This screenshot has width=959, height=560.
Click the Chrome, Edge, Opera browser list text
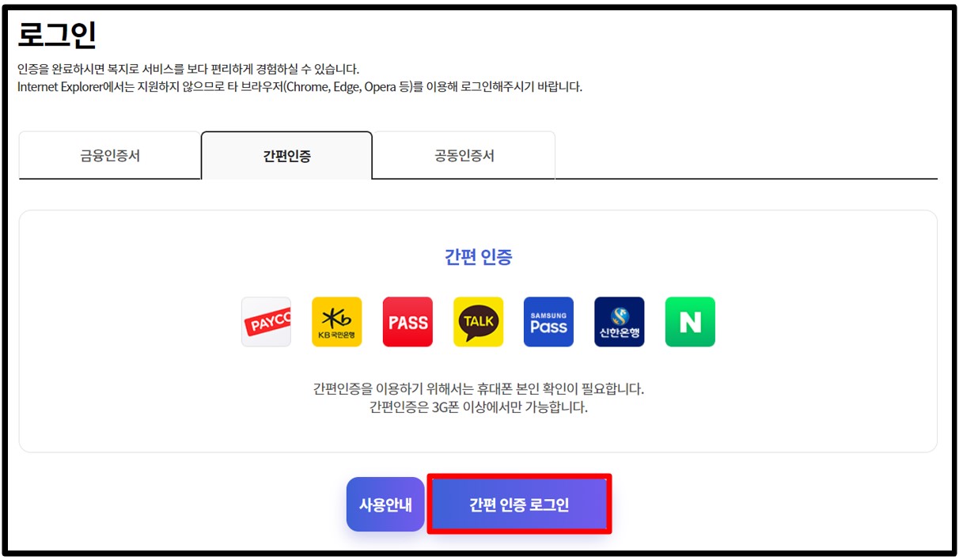pos(343,86)
